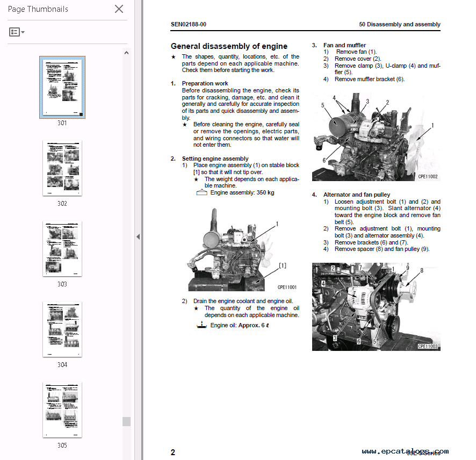Image resolution: width=476 pixels, height=460 pixels.
Task: Select page 302 thumbnail
Action: click(62, 168)
